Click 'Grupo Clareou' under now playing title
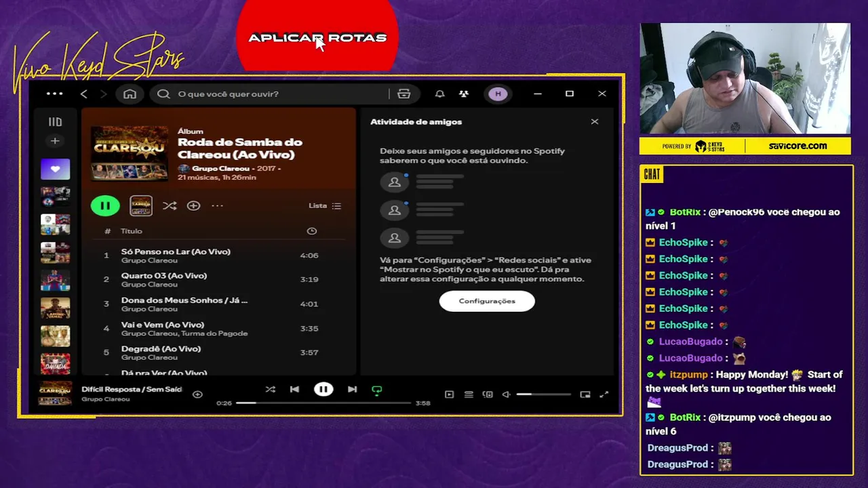Screen dimensions: 868x488 (105, 399)
